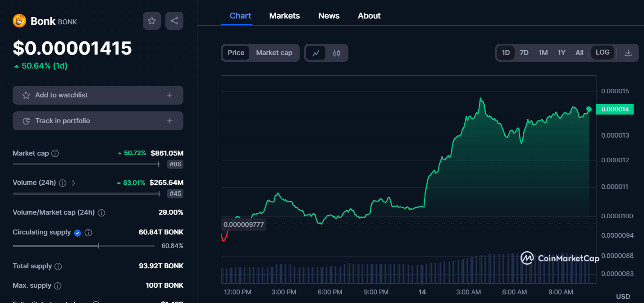Open the Markets tab

coord(284,16)
